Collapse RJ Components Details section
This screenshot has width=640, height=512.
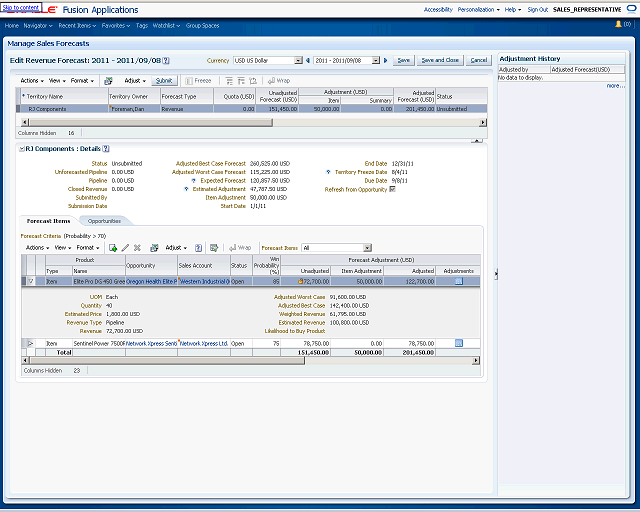(22, 149)
